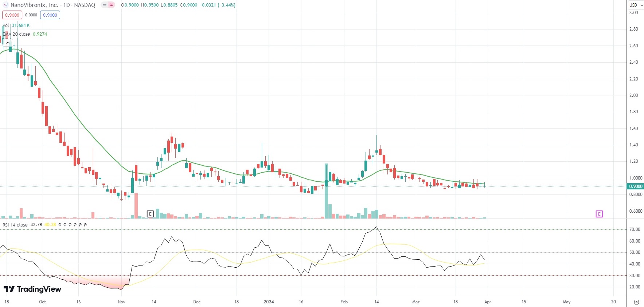Click the 70.00 RSI axis label

click(635, 229)
